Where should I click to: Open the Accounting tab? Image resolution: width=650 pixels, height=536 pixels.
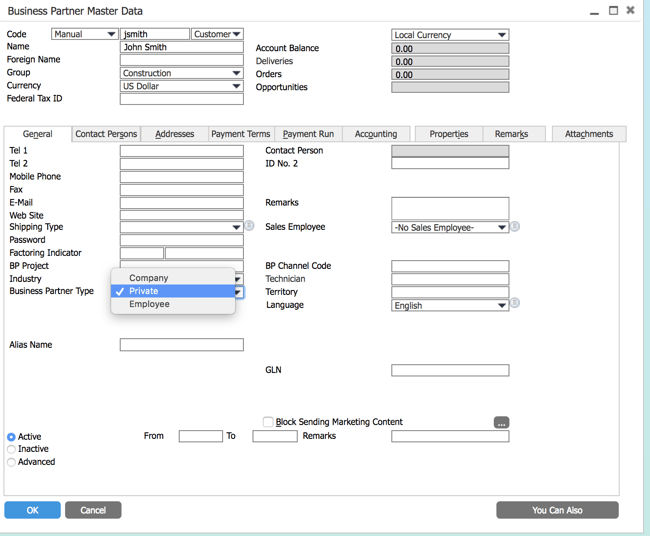pos(376,134)
